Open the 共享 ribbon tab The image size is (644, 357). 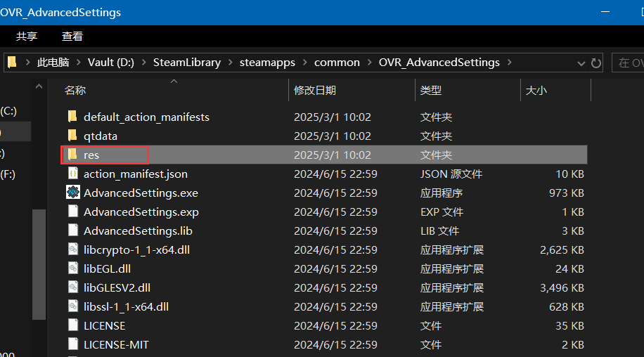(x=27, y=36)
